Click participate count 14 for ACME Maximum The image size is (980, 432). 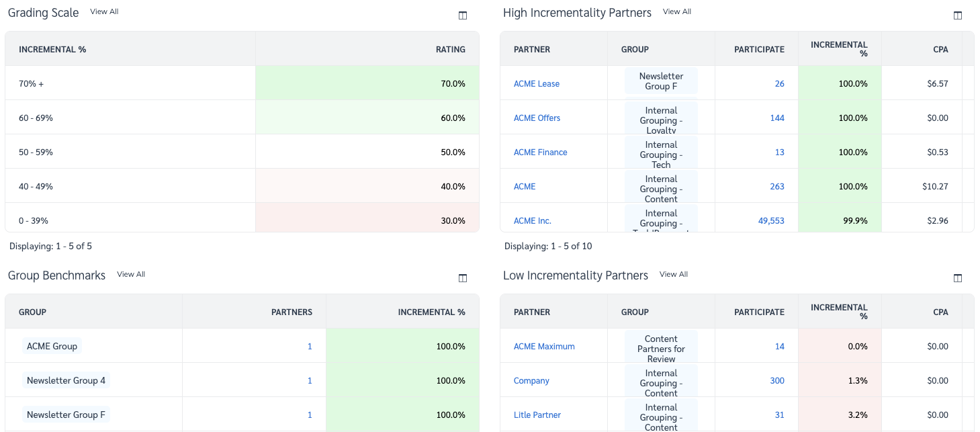pyautogui.click(x=780, y=346)
